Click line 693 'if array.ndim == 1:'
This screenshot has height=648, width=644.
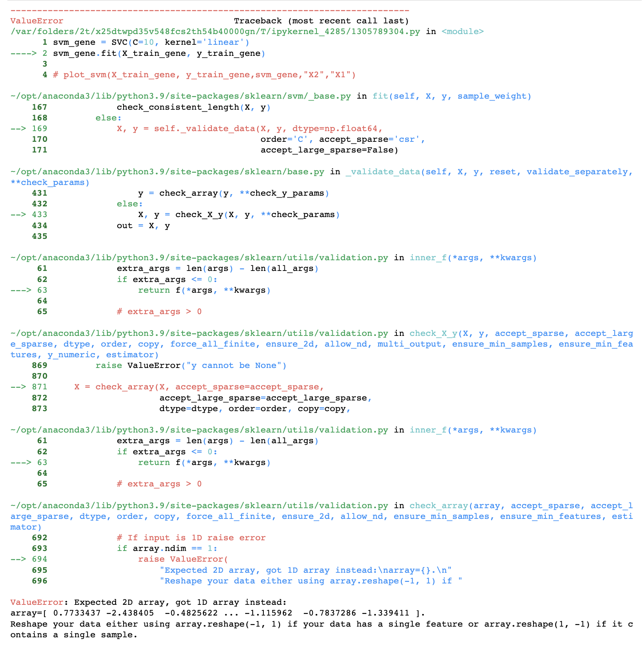click(x=167, y=549)
